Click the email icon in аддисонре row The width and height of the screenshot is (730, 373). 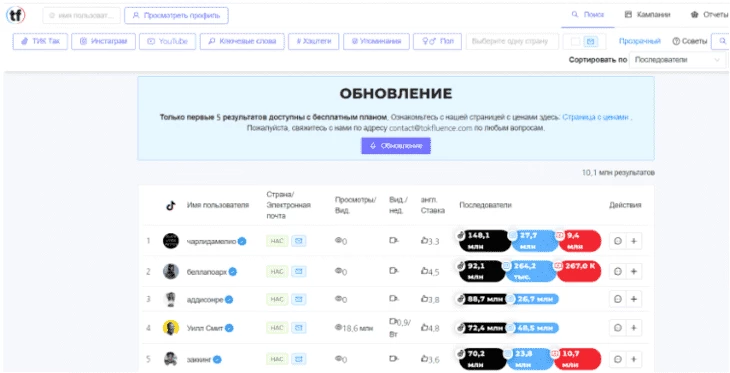tap(299, 299)
